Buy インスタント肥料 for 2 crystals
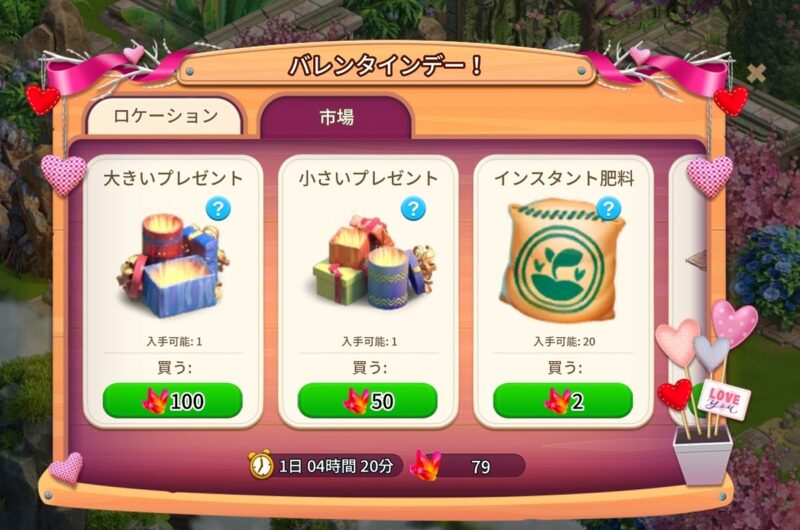The height and width of the screenshot is (530, 800). tap(563, 401)
